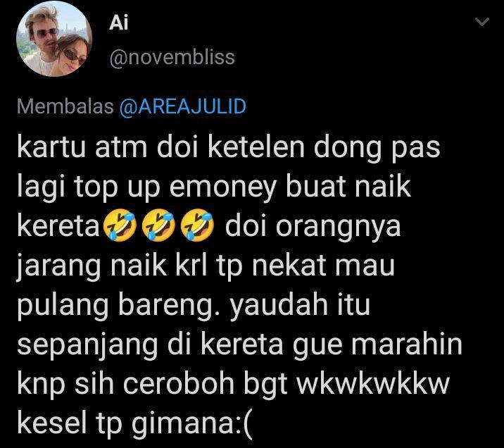Click the line "sepanjang di kereta gue marahin"
Image resolution: width=504 pixels, height=448 pixels.
239,344
